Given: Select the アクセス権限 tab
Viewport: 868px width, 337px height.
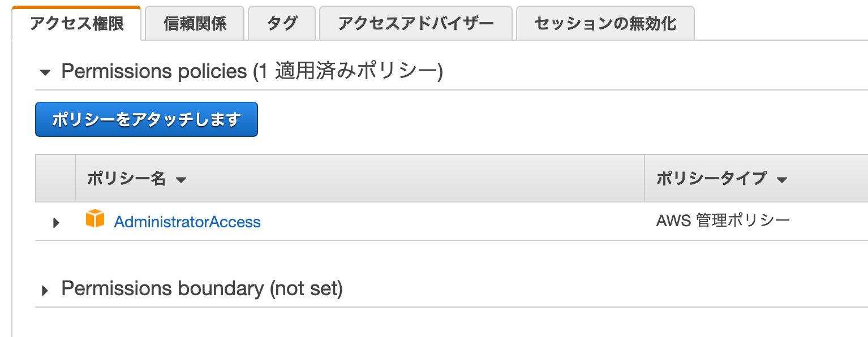Looking at the screenshot, I should [x=76, y=23].
